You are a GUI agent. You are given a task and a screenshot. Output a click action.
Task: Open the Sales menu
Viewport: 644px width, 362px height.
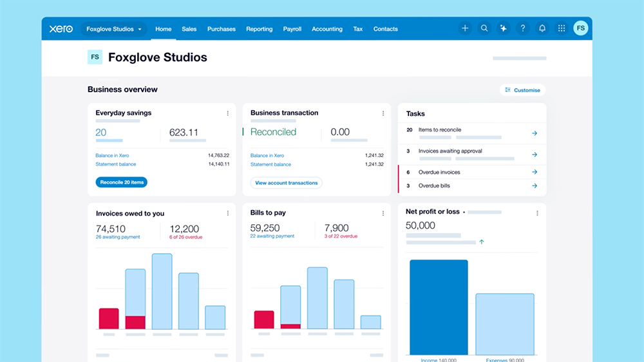(x=189, y=29)
